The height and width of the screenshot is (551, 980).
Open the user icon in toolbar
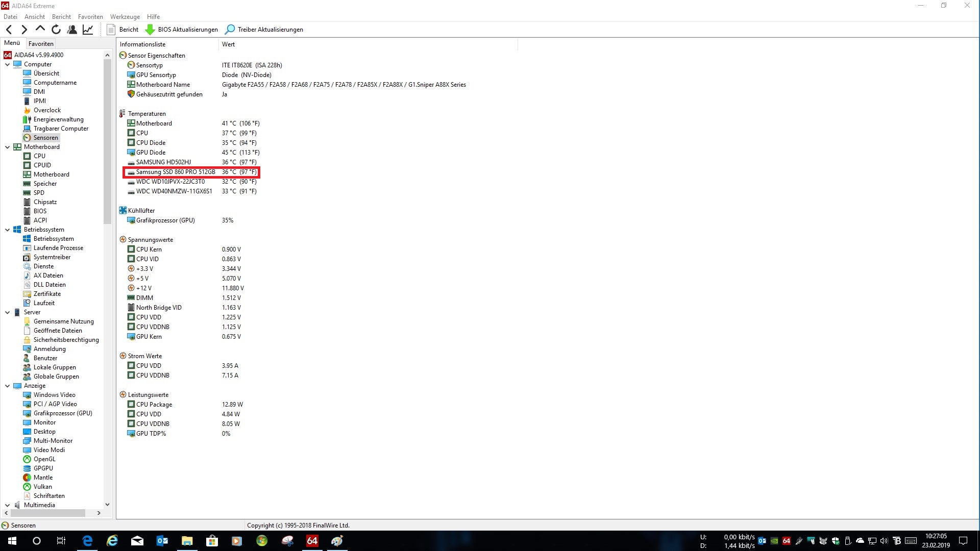(72, 30)
